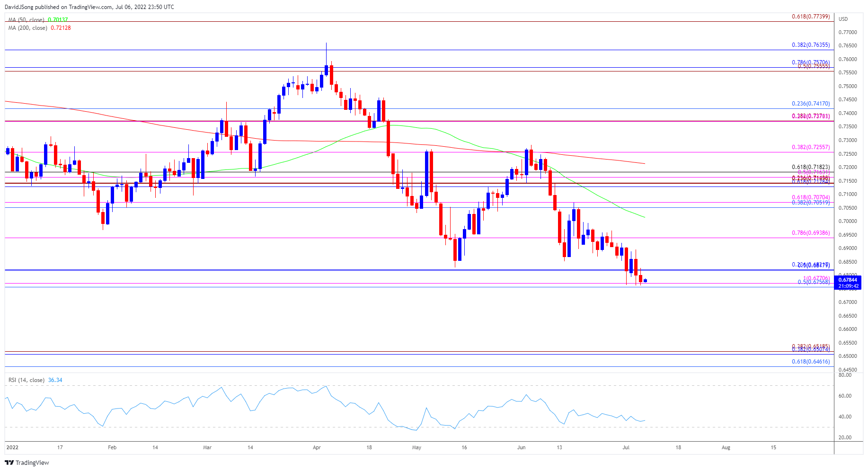Select Fibonacci label 0.382(0.72557)
Viewport: 868px width, 471px height.
coord(811,147)
